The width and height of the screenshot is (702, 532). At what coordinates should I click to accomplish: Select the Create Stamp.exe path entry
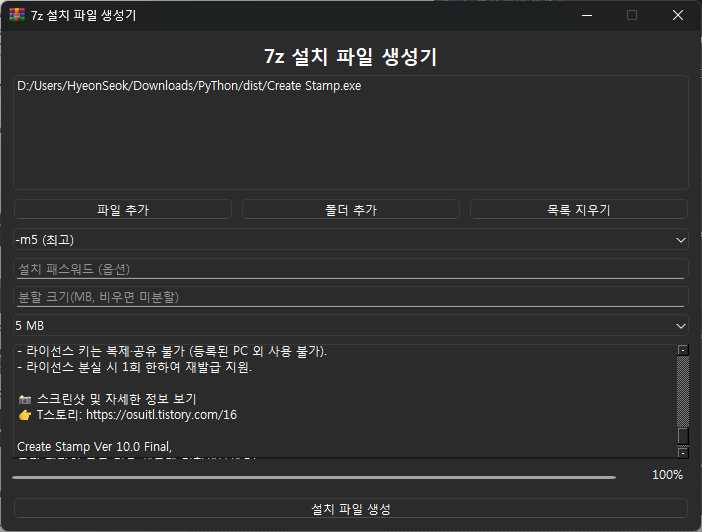click(x=189, y=86)
